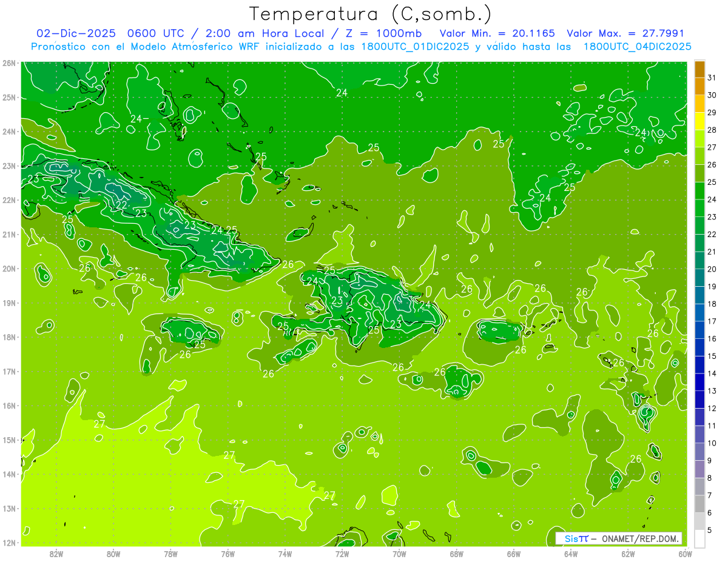Click the "22N" latitude axis label
This screenshot has width=728, height=562.
pos(8,200)
